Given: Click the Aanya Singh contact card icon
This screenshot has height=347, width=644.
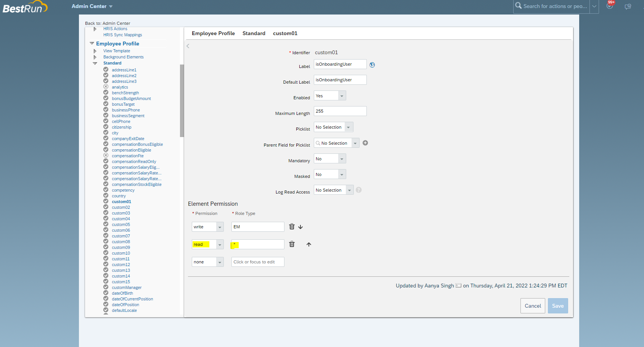Looking at the screenshot, I should coord(458,286).
